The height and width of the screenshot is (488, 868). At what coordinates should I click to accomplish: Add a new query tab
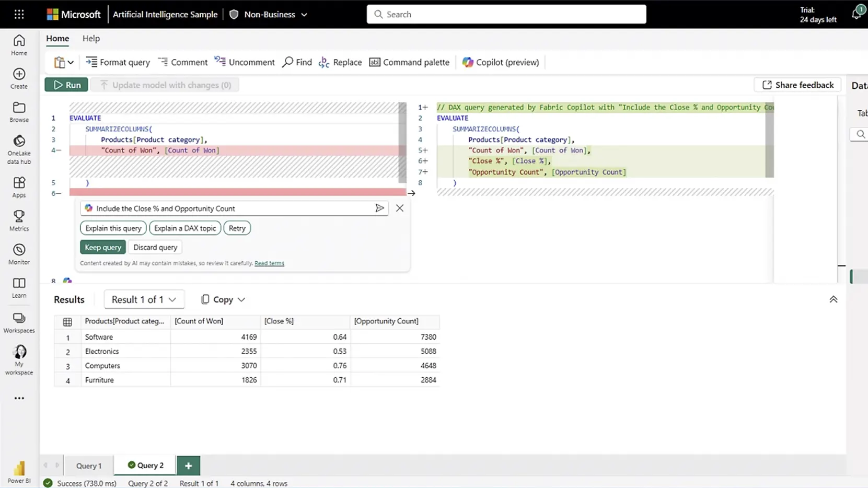pyautogui.click(x=188, y=465)
